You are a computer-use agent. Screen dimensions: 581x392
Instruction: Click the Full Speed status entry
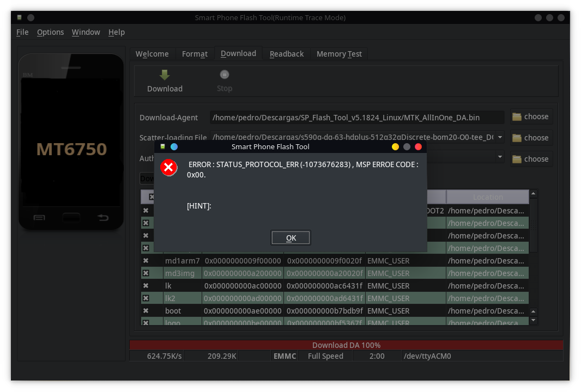click(325, 356)
